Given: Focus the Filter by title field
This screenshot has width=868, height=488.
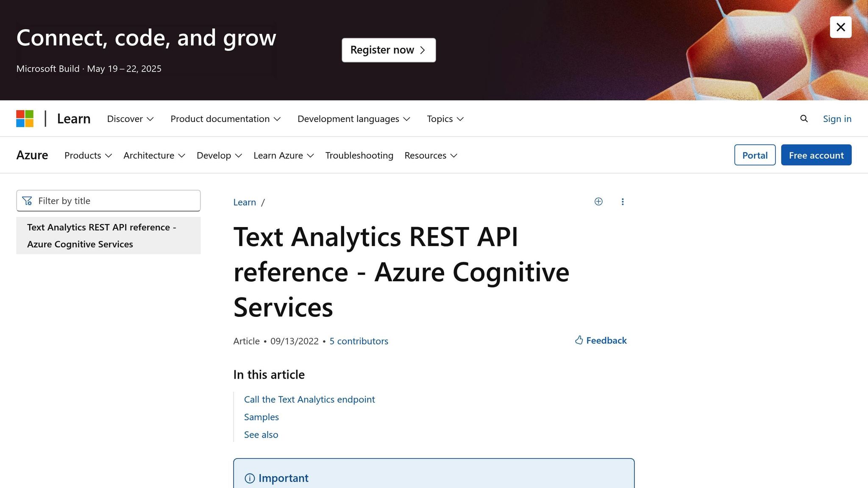Looking at the screenshot, I should tap(108, 201).
